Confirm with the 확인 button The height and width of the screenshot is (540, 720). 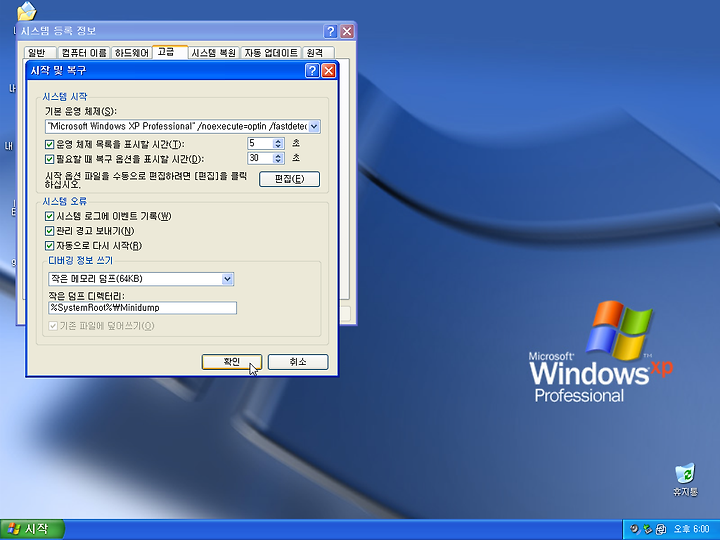(x=232, y=362)
